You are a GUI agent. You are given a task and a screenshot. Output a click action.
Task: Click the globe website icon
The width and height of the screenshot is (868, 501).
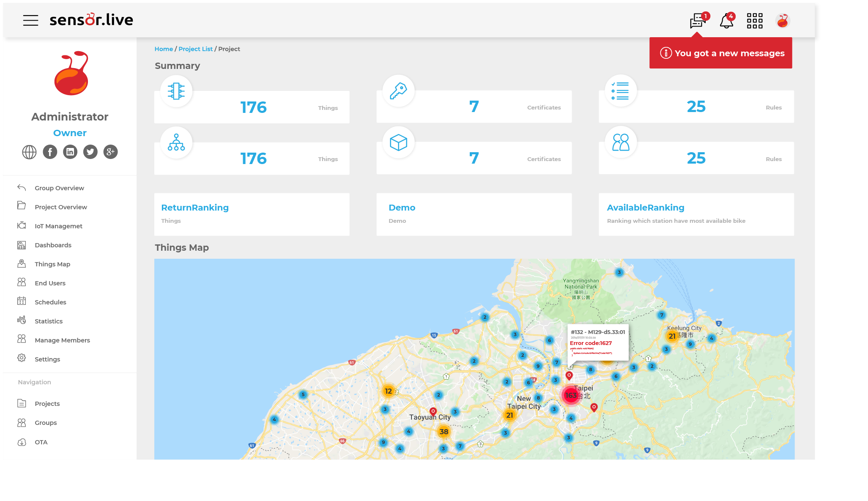[29, 152]
